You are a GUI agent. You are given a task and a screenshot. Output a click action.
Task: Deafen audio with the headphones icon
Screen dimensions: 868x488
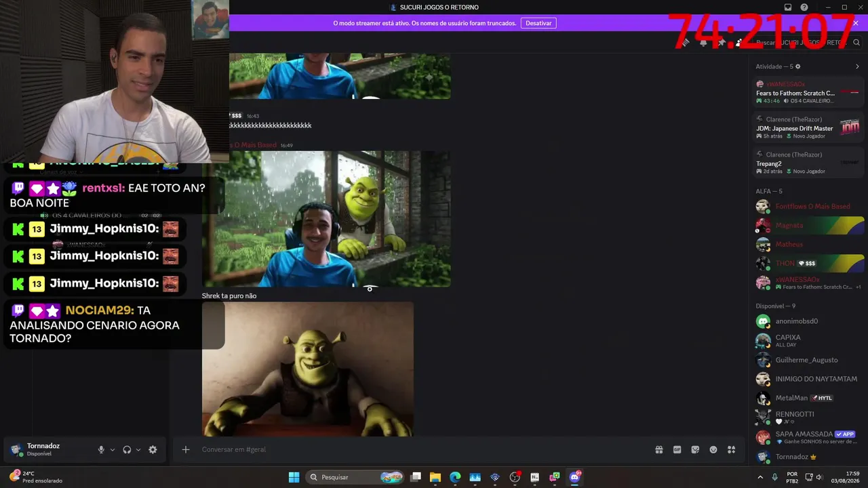(x=127, y=449)
